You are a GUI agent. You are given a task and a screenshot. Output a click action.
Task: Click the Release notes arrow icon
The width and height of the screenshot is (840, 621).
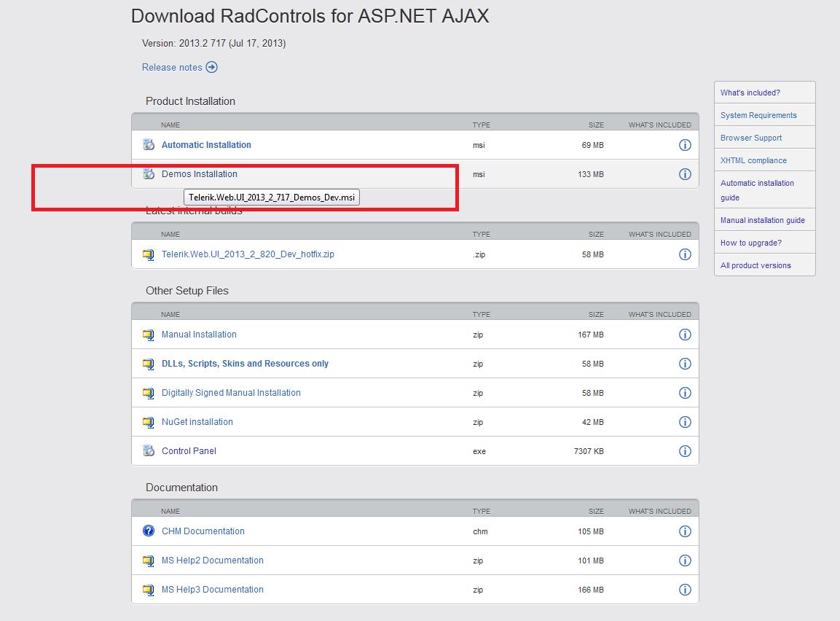coord(212,67)
